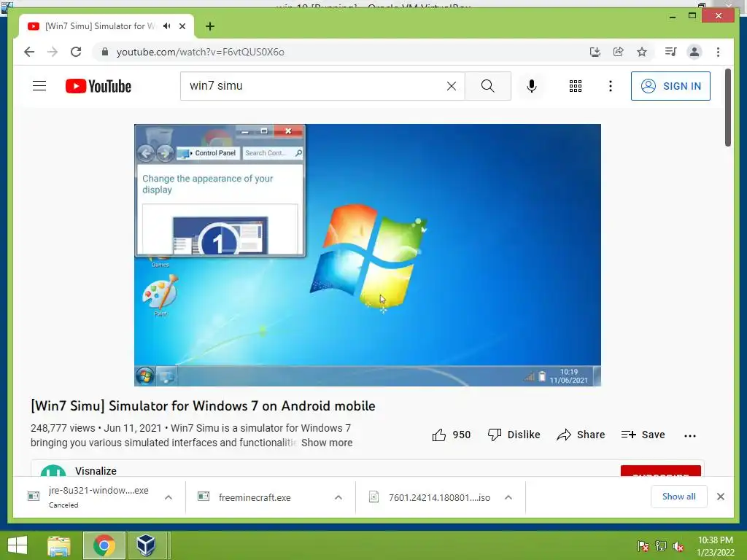
Task: Expand options for the .iso download
Action: 508,497
